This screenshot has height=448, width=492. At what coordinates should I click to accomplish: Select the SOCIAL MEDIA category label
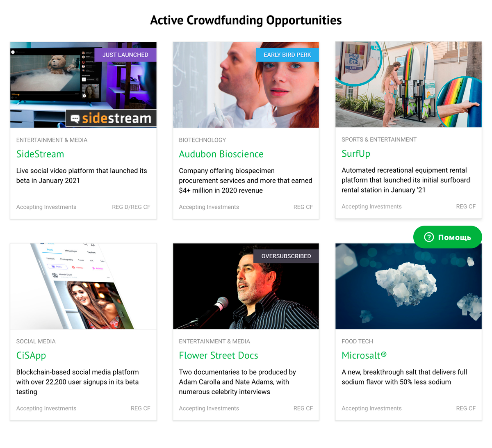[x=36, y=341]
